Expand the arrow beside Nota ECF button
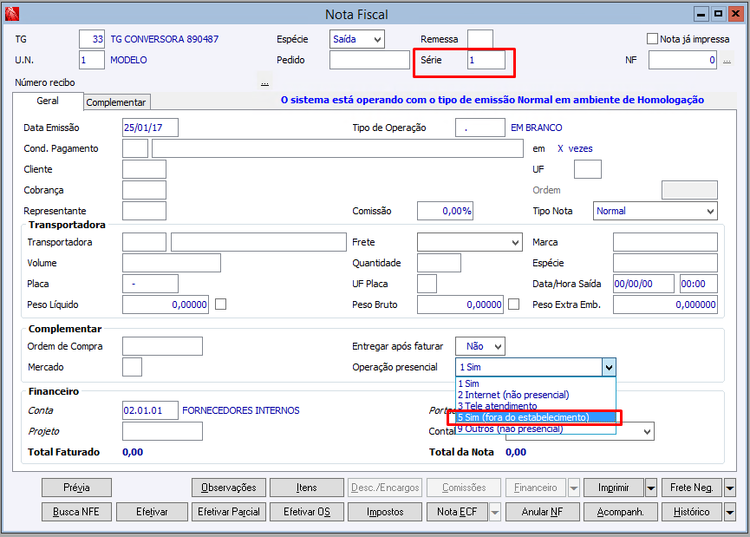This screenshot has width=750, height=537. point(495,512)
